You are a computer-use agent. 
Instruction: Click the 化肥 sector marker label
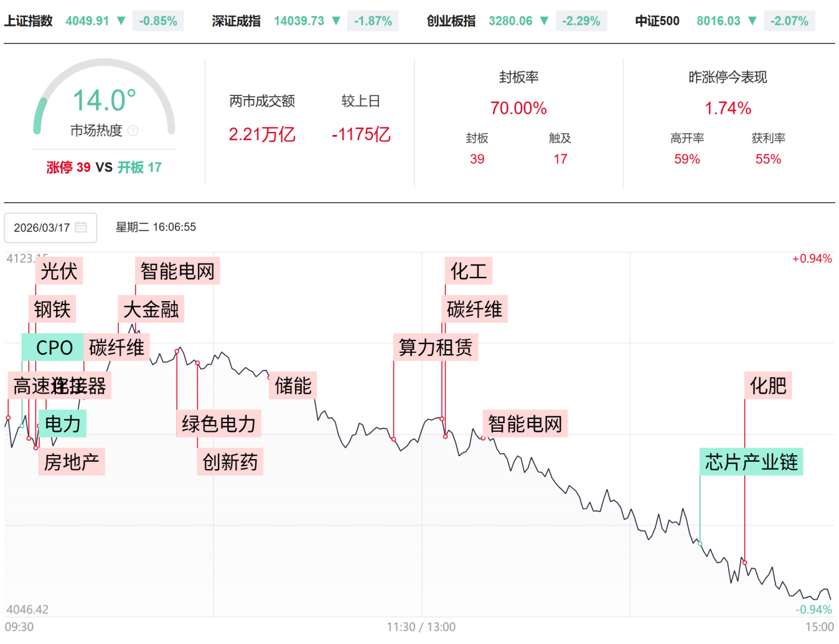(768, 386)
